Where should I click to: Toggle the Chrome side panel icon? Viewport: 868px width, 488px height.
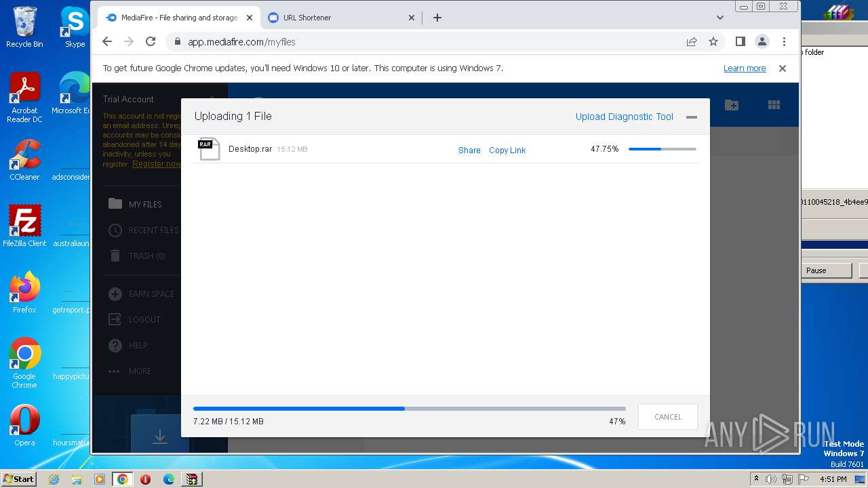pyautogui.click(x=741, y=41)
